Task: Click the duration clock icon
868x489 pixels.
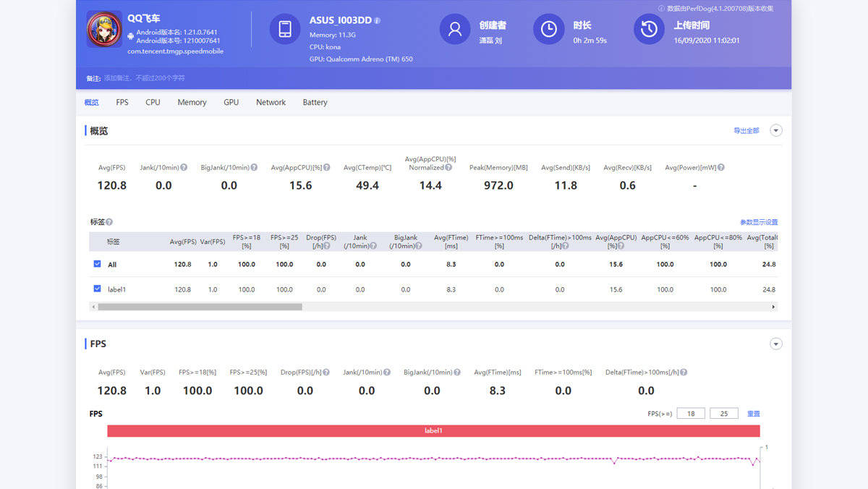Action: (548, 29)
